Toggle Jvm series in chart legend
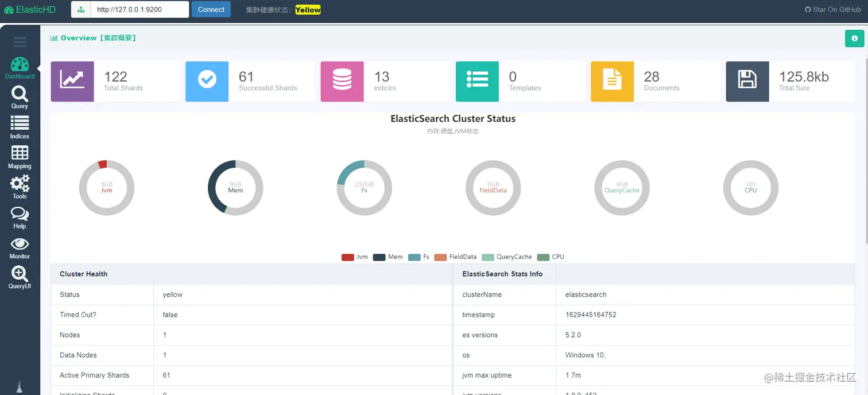Viewport: 868px width, 395px height. point(354,257)
